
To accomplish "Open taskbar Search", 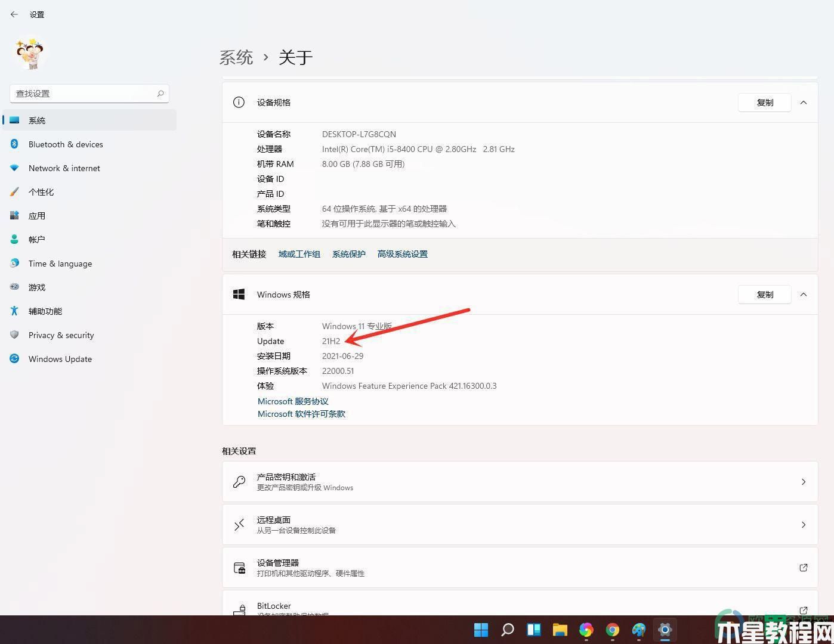I will (x=508, y=630).
